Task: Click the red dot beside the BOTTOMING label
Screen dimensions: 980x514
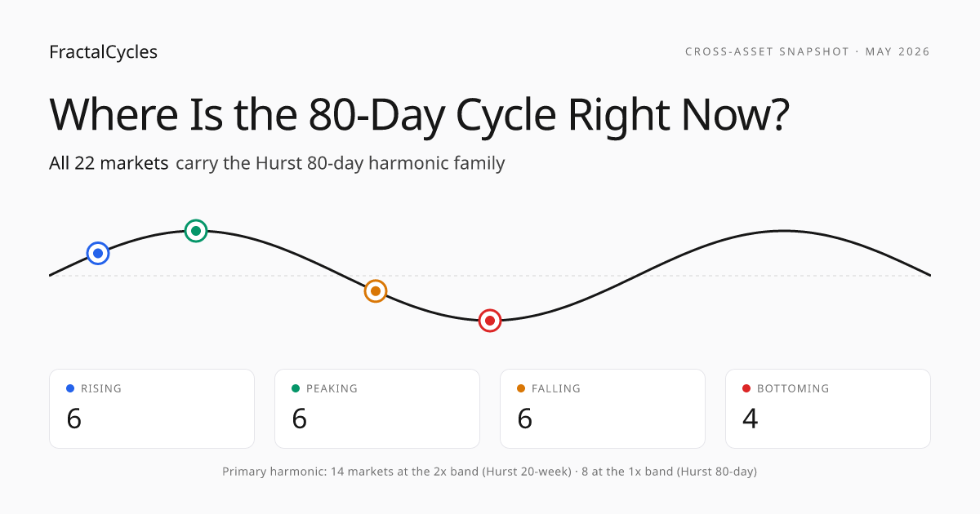Action: tap(746, 388)
